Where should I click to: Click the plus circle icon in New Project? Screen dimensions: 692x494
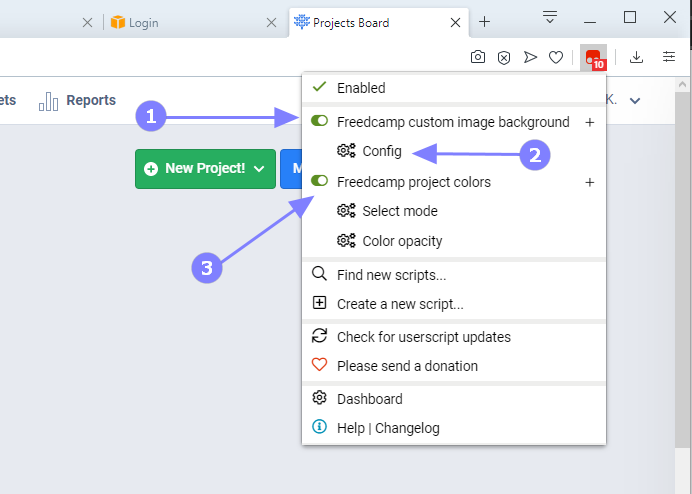coord(151,169)
